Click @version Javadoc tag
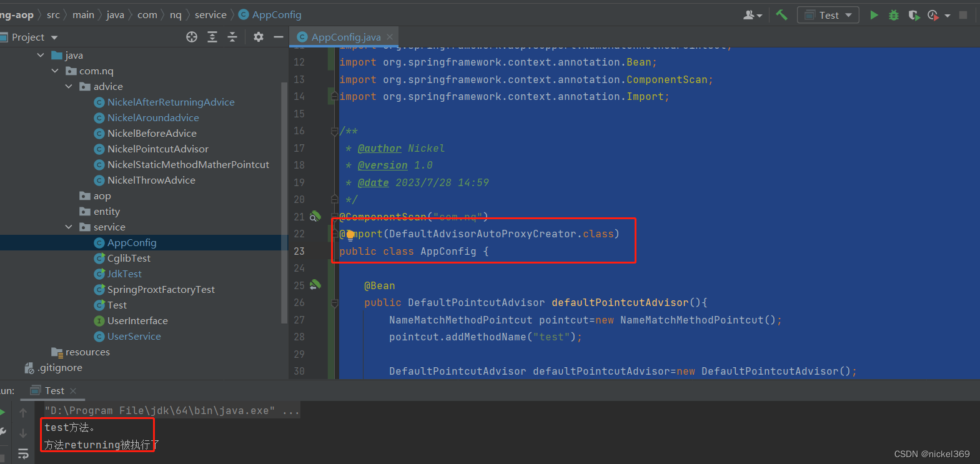Screen dimensions: 980x464 pos(383,165)
